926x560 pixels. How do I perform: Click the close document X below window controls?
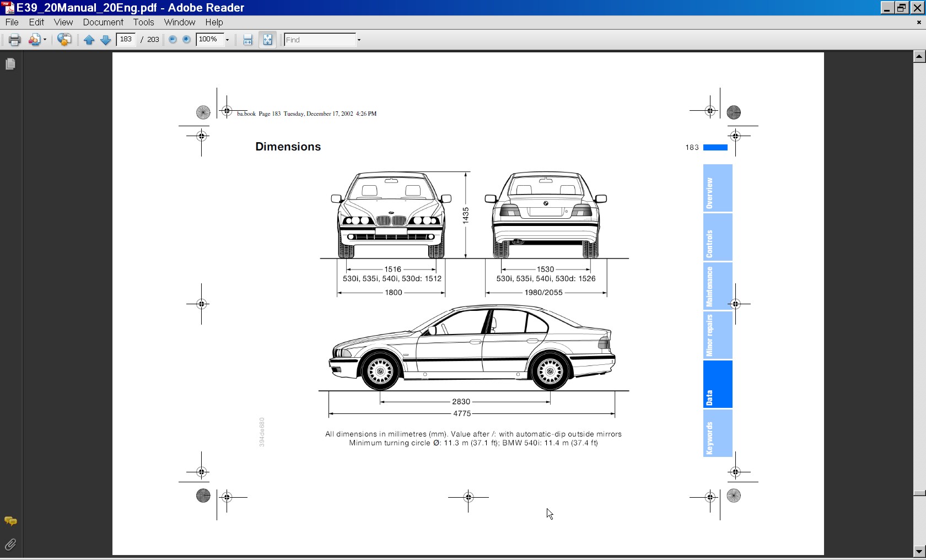(x=918, y=23)
